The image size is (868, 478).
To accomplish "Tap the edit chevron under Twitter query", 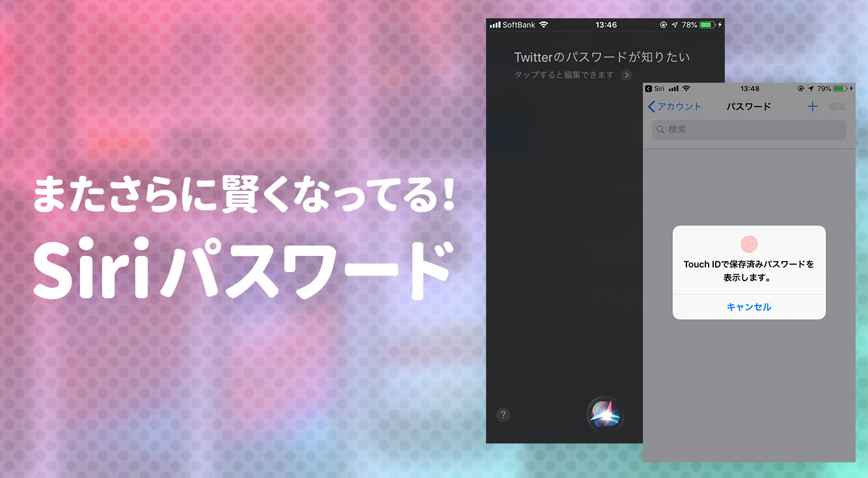I will [626, 75].
